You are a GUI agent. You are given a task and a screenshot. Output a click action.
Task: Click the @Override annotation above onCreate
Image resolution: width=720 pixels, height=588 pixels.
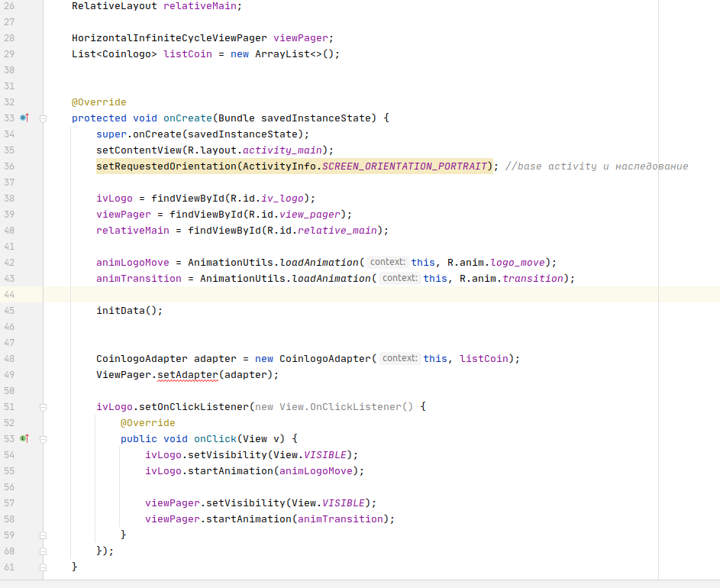point(98,102)
